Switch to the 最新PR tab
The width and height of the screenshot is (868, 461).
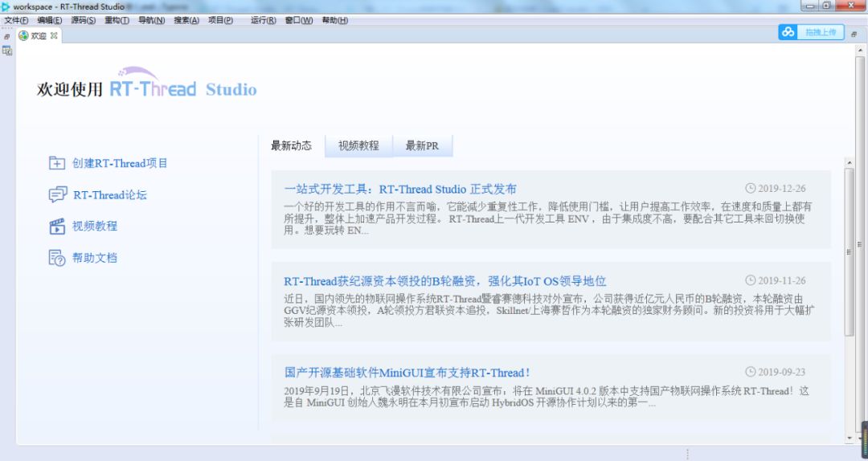pos(423,145)
